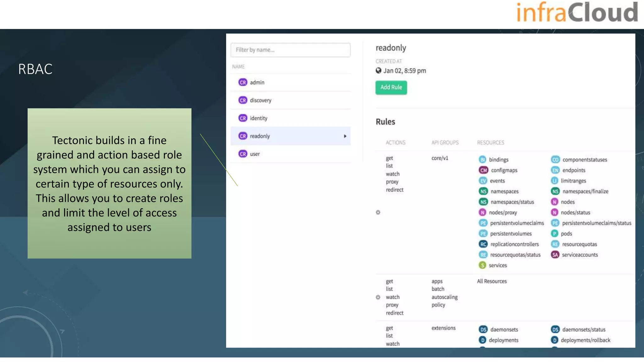Click the NS icon beside namespaces/finalize
Viewport: 644px width, 362px height.
click(x=556, y=191)
